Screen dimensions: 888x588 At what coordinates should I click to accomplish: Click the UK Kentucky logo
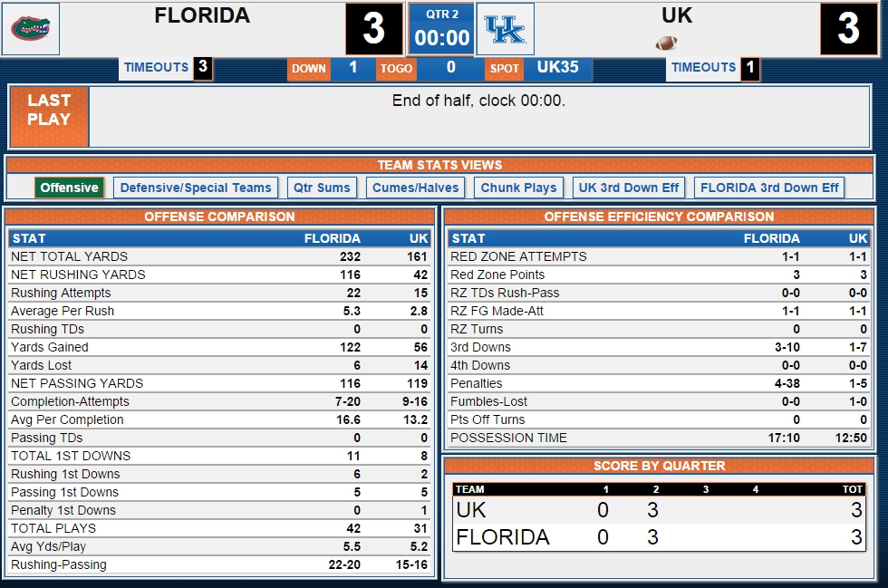click(x=506, y=29)
